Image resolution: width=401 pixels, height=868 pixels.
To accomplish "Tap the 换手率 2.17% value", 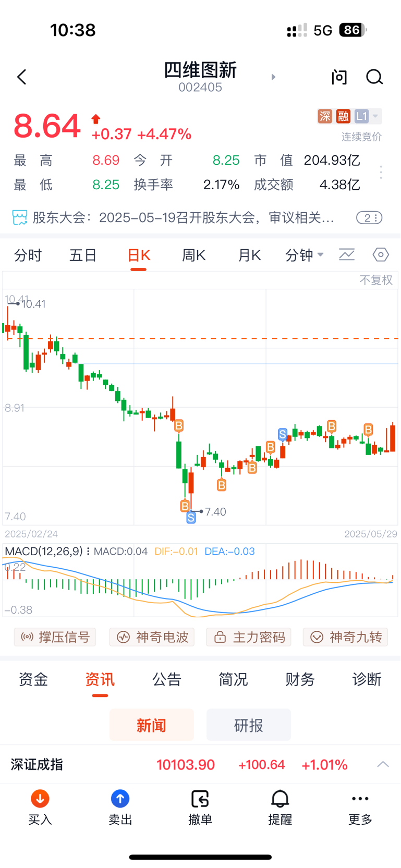I will click(x=221, y=185).
